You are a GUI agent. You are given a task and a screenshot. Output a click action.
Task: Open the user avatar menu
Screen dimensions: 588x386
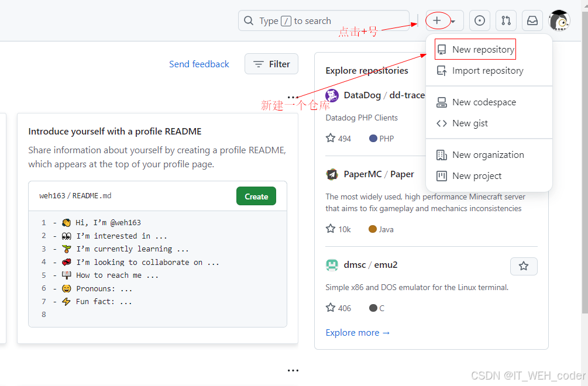pos(559,20)
